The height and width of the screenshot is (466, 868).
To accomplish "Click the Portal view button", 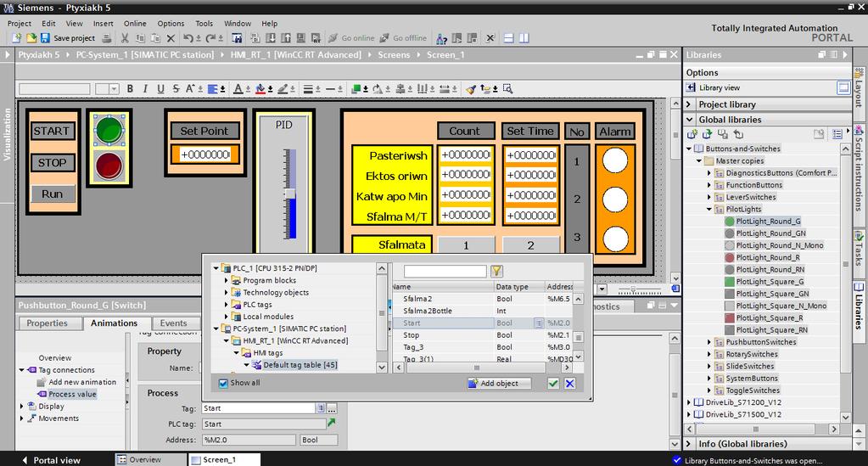I will (x=51, y=460).
